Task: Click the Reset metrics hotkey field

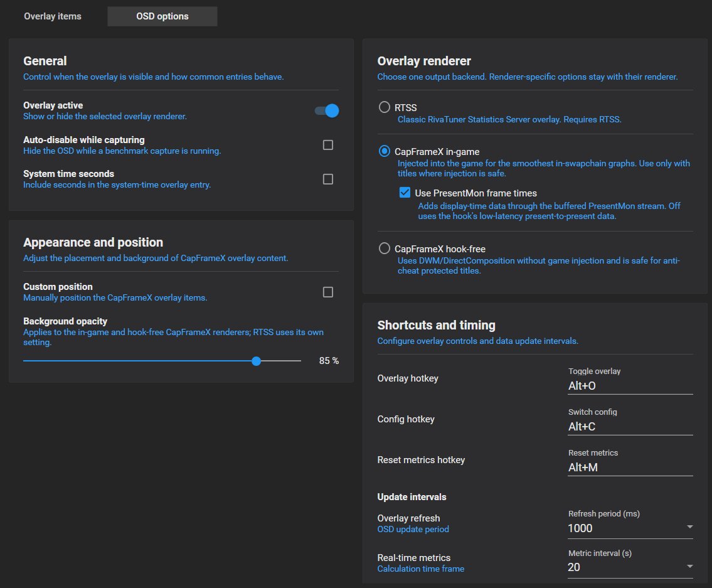Action: [630, 468]
